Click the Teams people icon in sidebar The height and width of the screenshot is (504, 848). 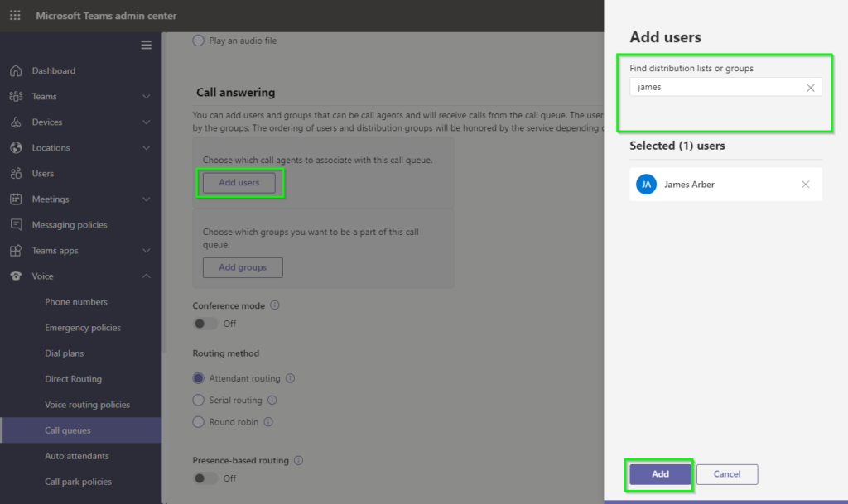[16, 96]
